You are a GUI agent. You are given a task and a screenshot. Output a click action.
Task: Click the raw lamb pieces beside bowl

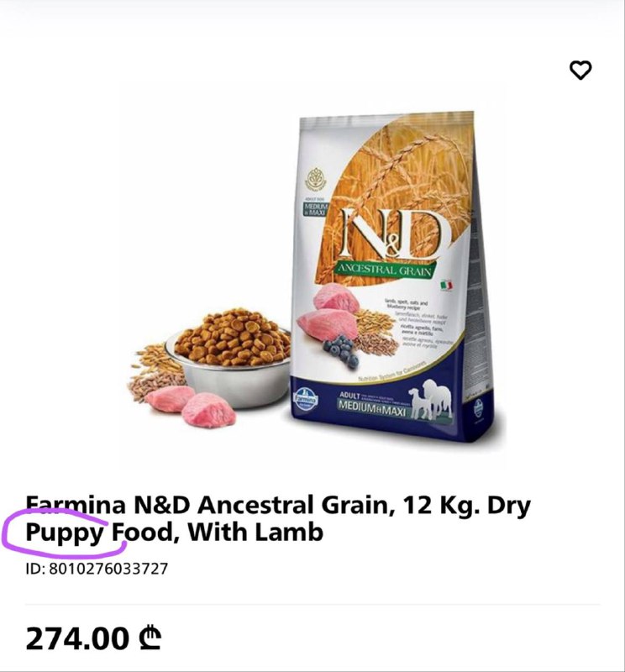coord(191,406)
